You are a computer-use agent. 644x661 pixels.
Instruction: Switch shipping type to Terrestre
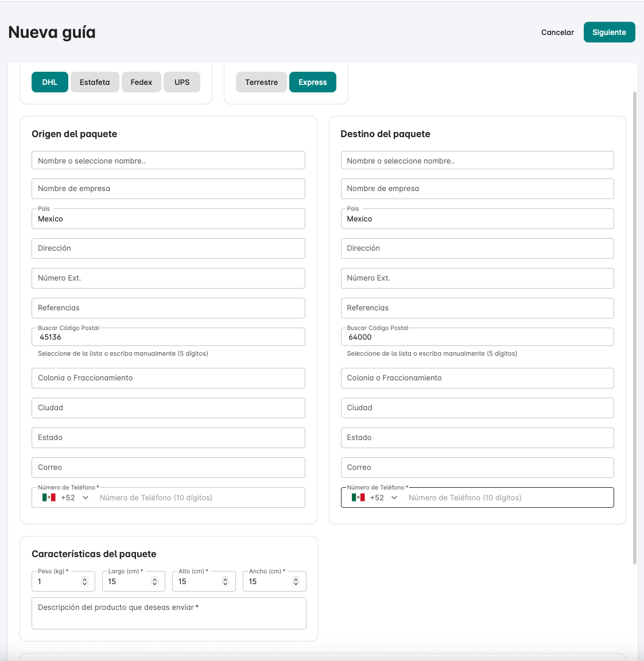point(261,82)
